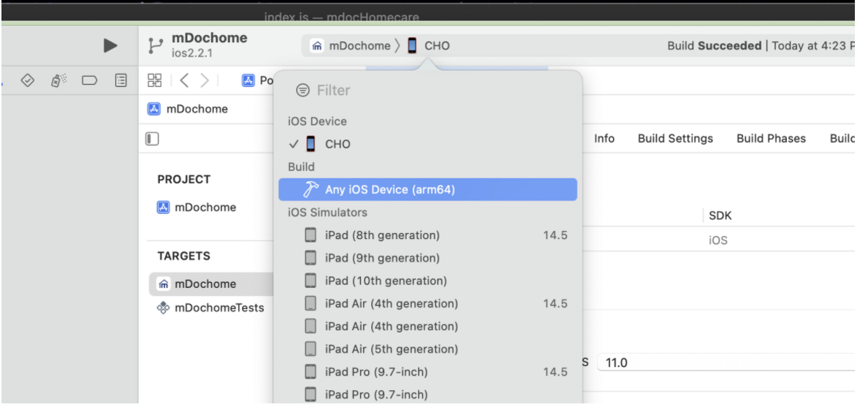Switch to the Info tab

pos(604,138)
